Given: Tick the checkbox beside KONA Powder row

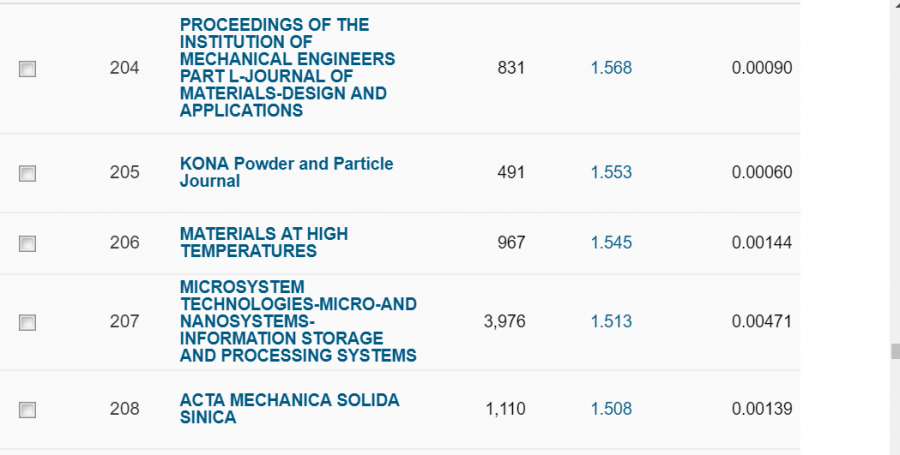Looking at the screenshot, I should coord(28,173).
